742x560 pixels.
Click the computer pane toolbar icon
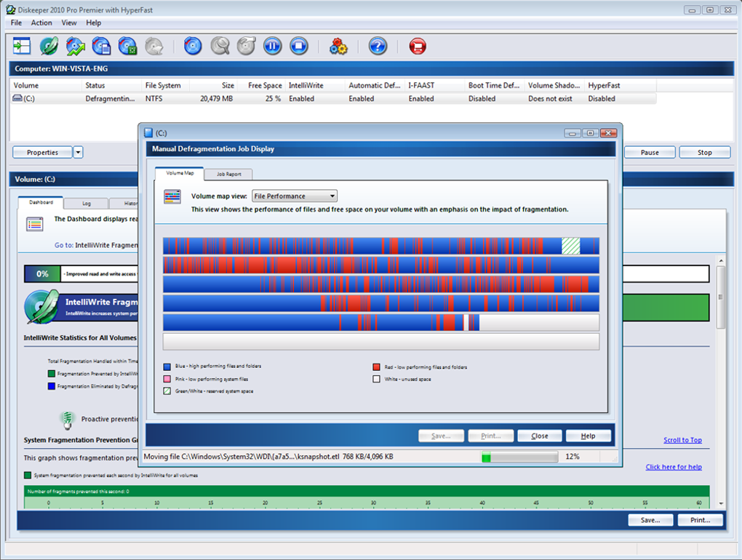(x=22, y=46)
